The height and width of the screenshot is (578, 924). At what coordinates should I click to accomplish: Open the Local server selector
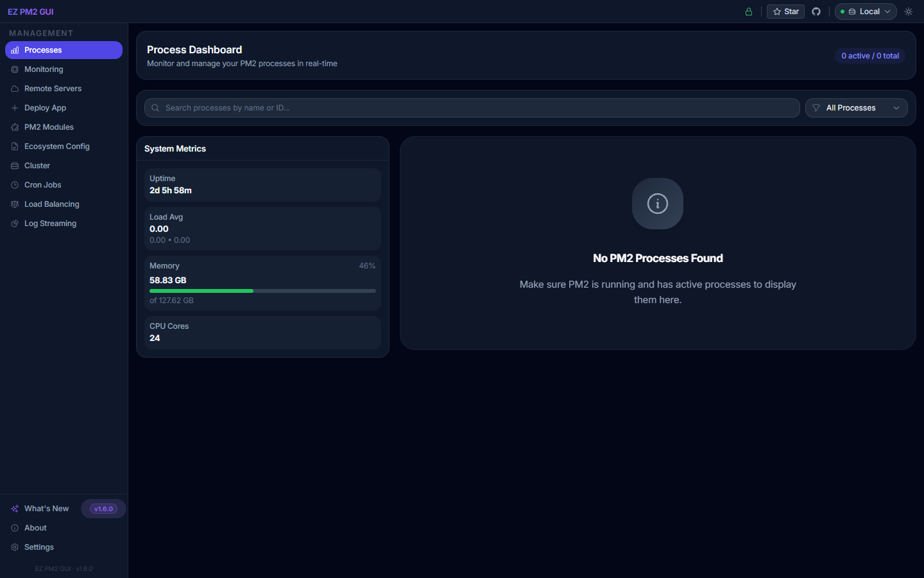click(865, 11)
